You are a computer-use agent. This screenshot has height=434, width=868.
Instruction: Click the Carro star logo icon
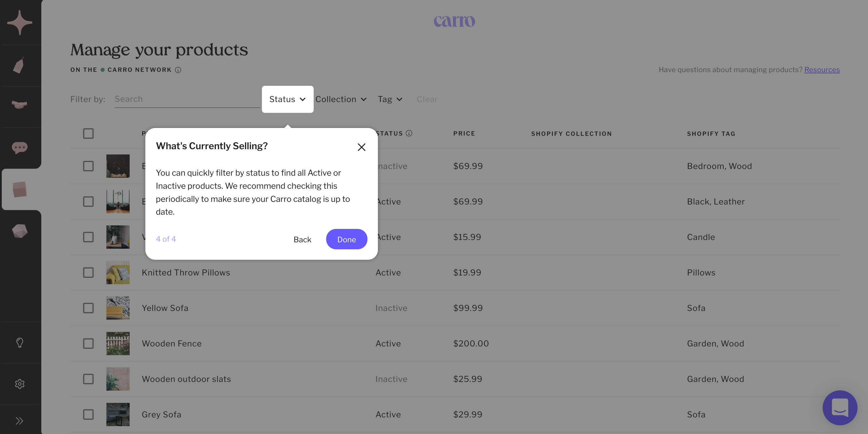(19, 23)
